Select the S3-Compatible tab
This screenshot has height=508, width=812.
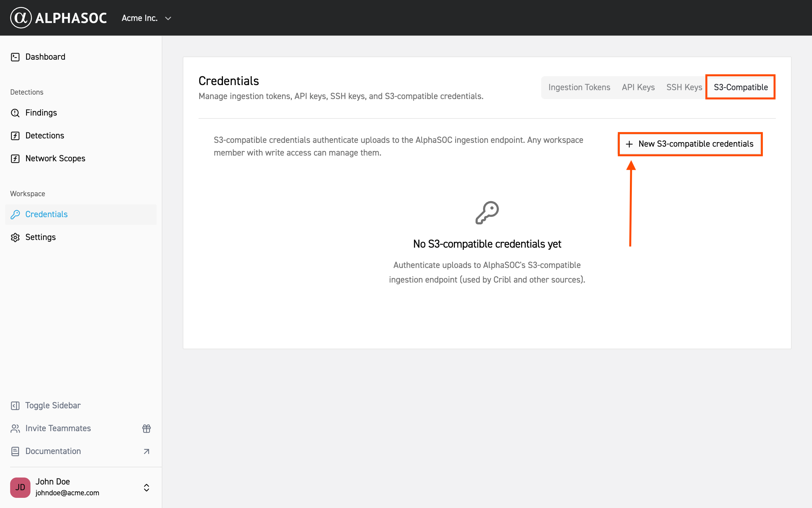(x=741, y=87)
